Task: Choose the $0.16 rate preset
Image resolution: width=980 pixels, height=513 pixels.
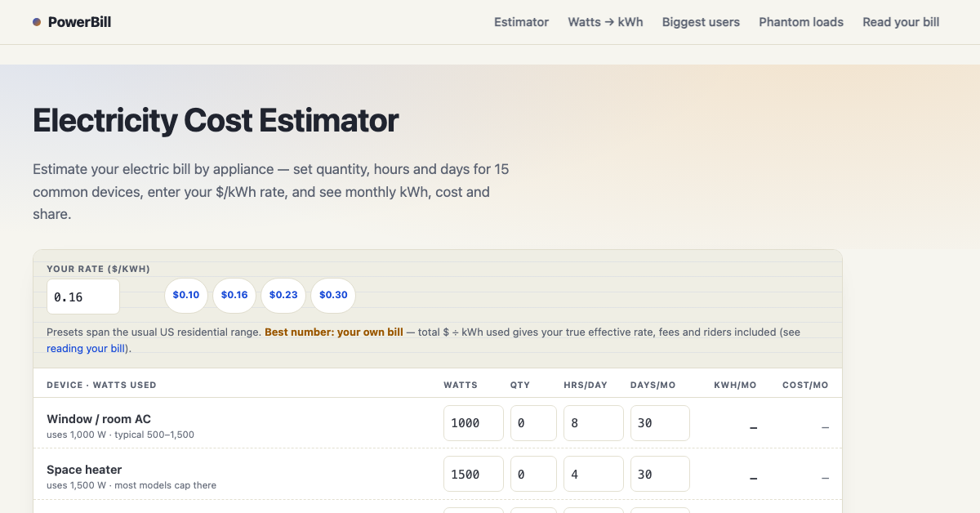Action: (x=234, y=295)
